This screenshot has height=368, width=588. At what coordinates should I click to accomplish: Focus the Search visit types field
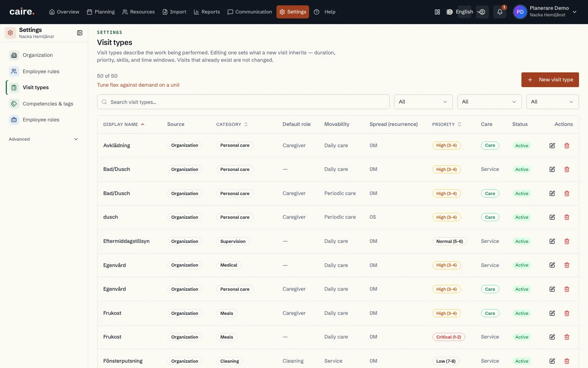pyautogui.click(x=243, y=102)
